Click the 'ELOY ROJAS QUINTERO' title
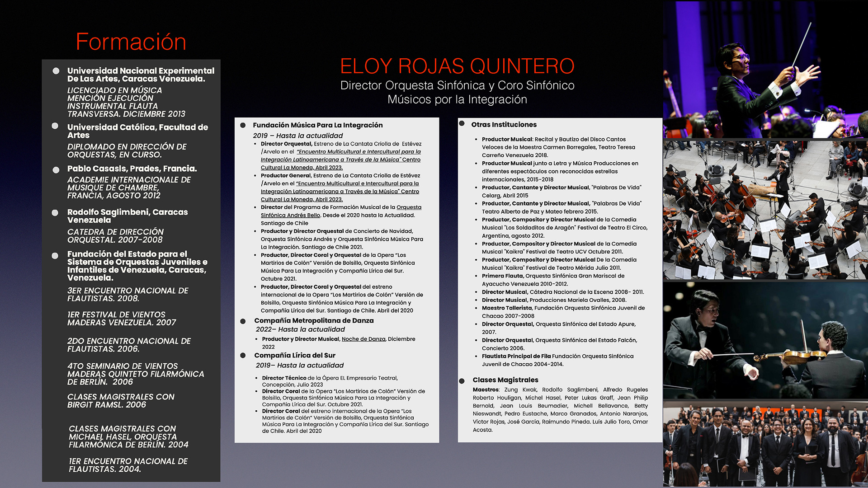 (457, 66)
